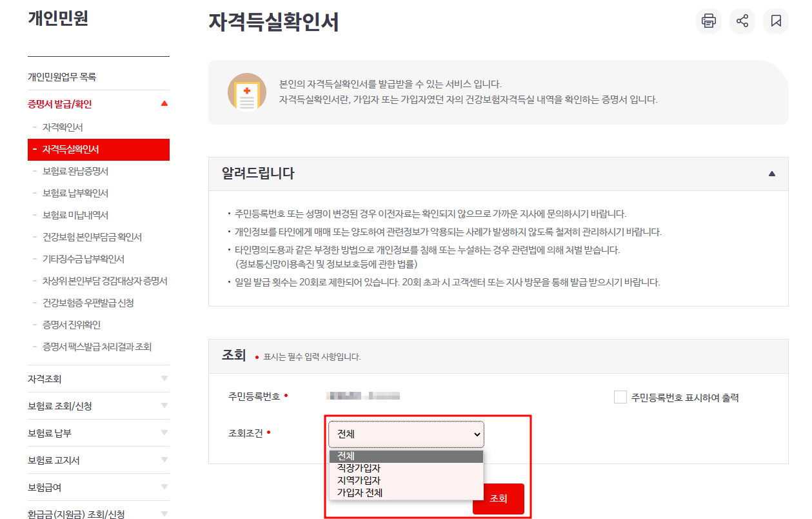Open the 자격확인서 menu item
The height and width of the screenshot is (519, 812).
63,128
